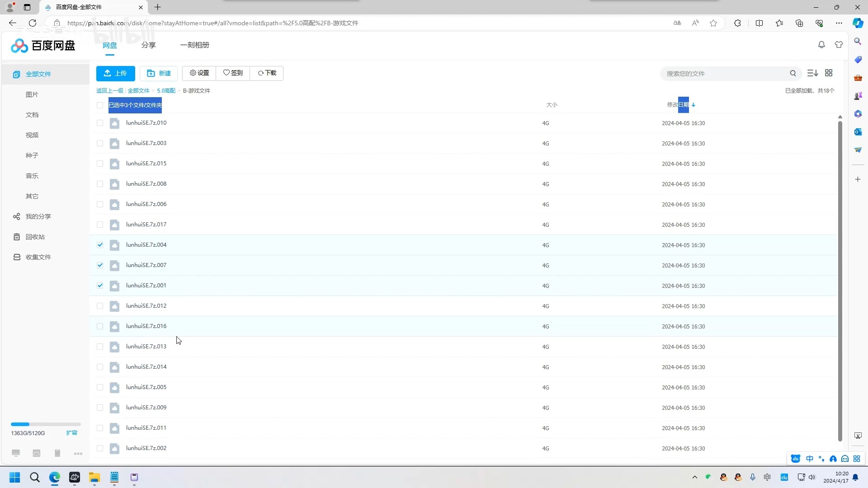
Task: Switch to grid thumbnail view
Action: (x=829, y=73)
